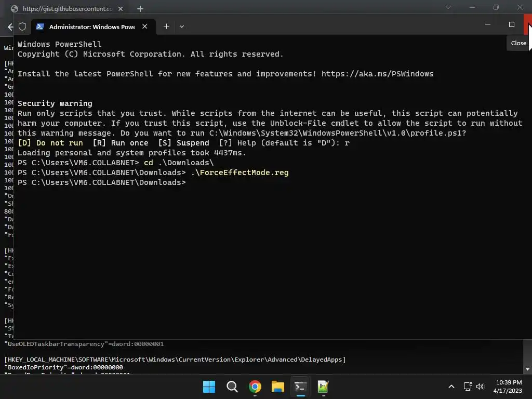Minimize the browser window
The width and height of the screenshot is (532, 399).
click(472, 7)
